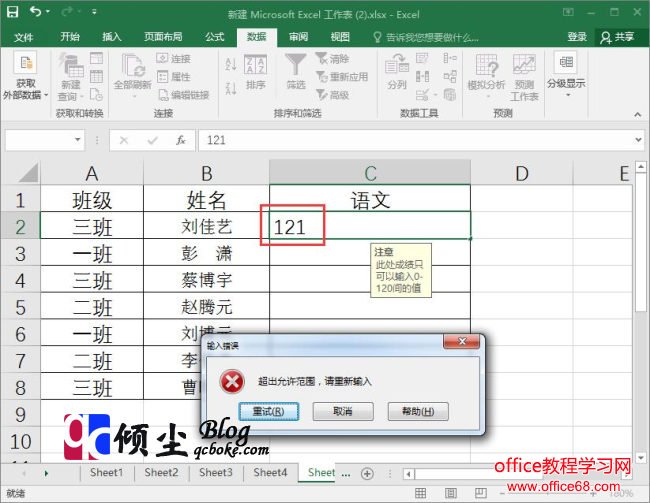Click the Sign in link
Viewport: 650px width, 503px height.
click(x=577, y=37)
